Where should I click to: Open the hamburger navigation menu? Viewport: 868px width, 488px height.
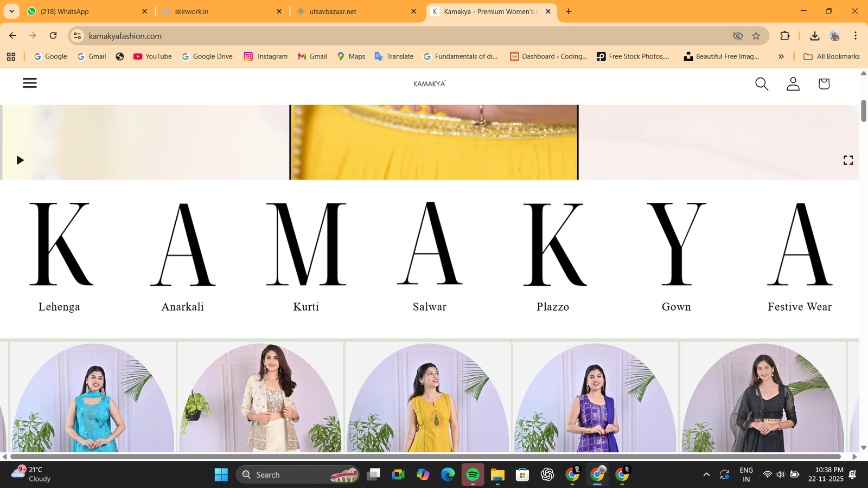pyautogui.click(x=30, y=83)
